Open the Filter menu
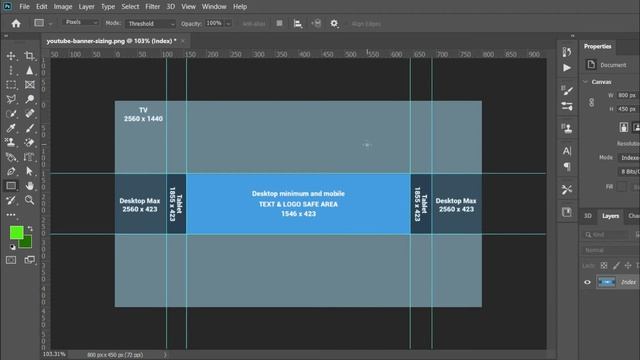 [x=153, y=7]
